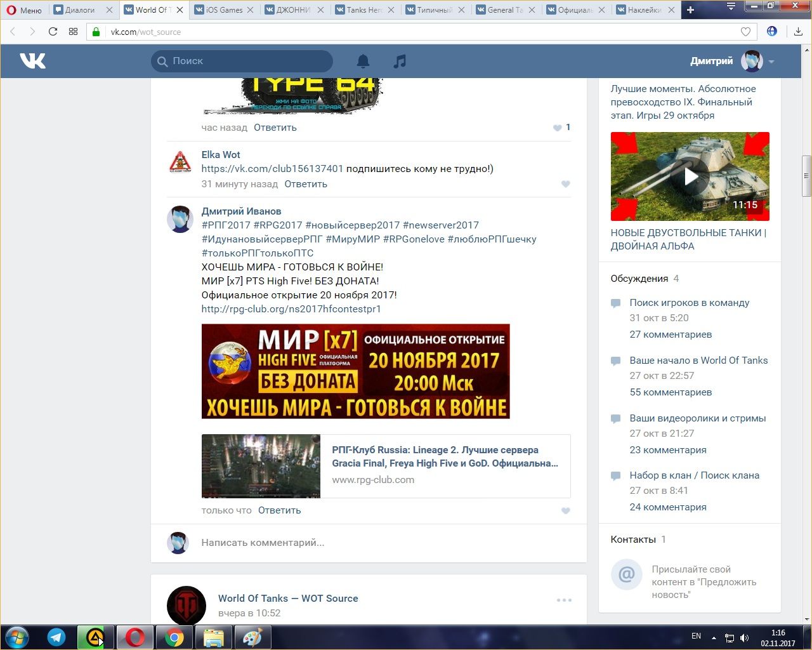Open Лучшие моменты video title
Image resolution: width=812 pixels, height=650 pixels.
pyautogui.click(x=683, y=102)
